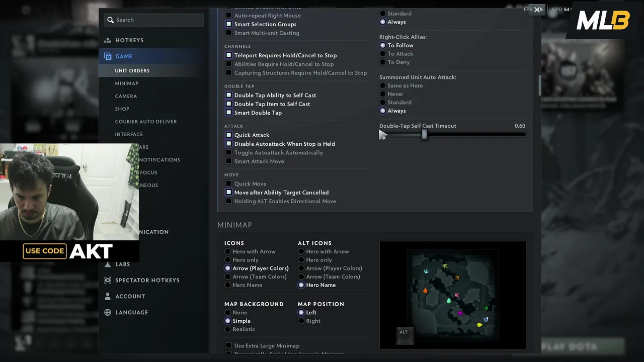Select Right-Click Allies To Attack option
644x362 pixels.
(383, 54)
